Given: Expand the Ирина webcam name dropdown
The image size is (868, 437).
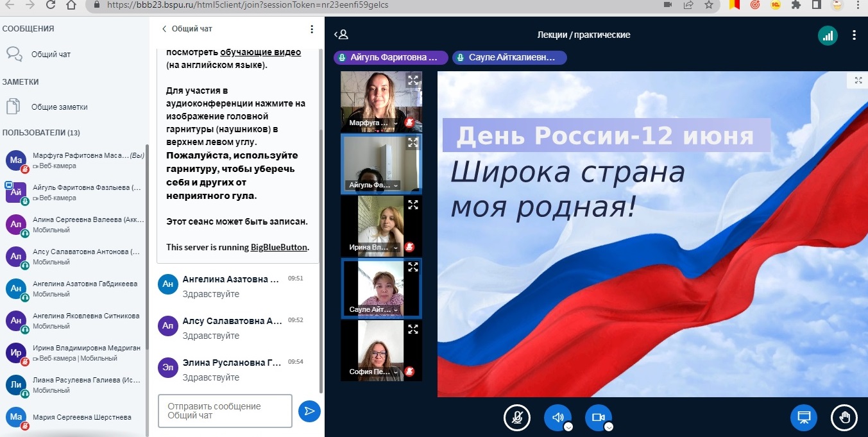Looking at the screenshot, I should pyautogui.click(x=396, y=248).
